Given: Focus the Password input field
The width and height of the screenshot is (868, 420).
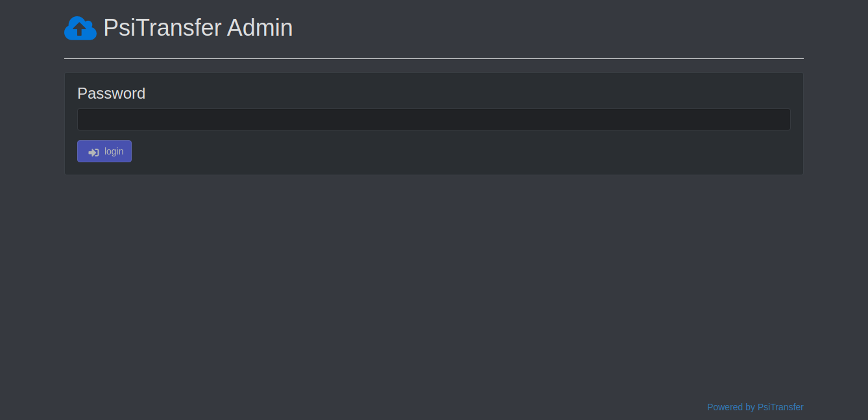Looking at the screenshot, I should click(434, 119).
